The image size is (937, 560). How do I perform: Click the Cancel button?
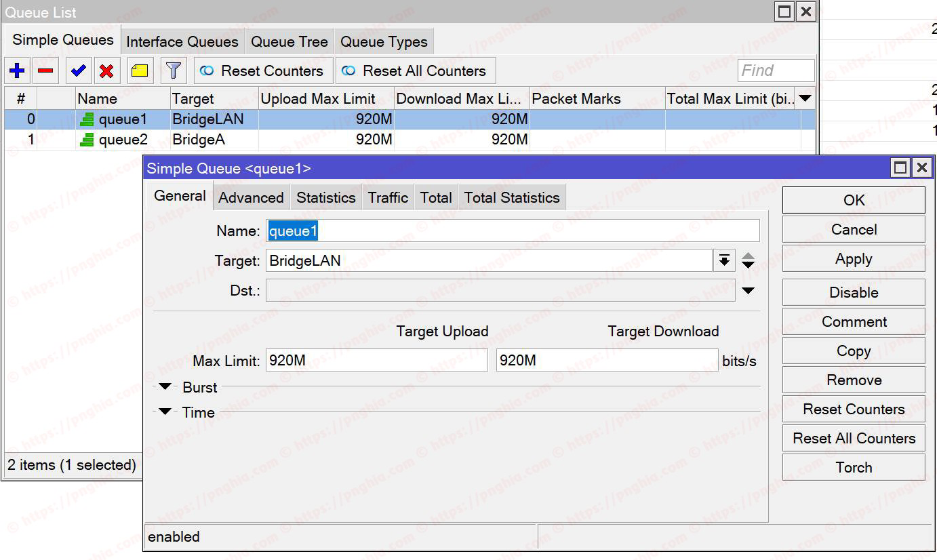854,229
